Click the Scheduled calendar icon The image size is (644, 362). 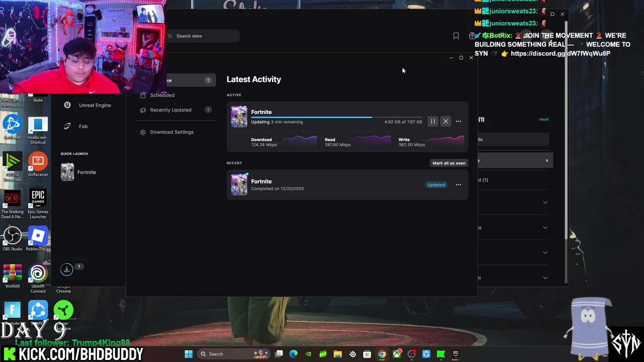click(143, 95)
